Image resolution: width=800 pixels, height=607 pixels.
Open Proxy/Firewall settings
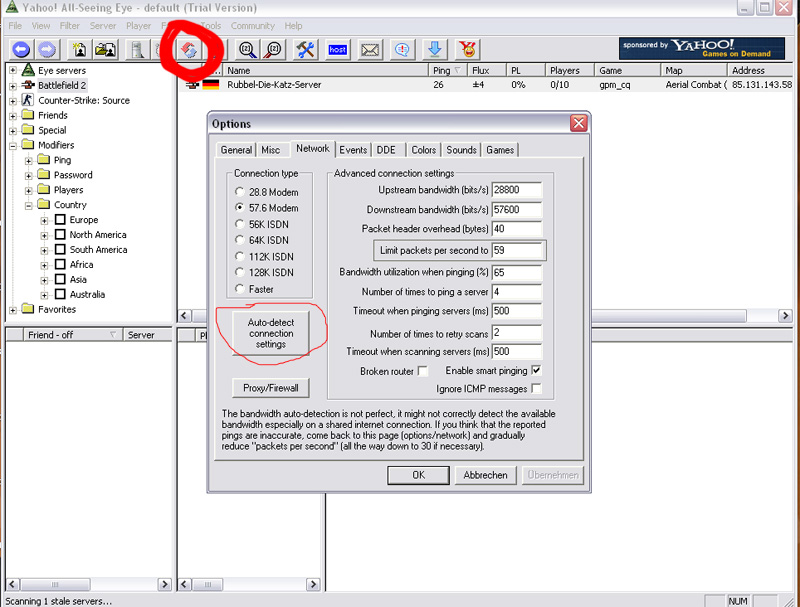pos(271,388)
